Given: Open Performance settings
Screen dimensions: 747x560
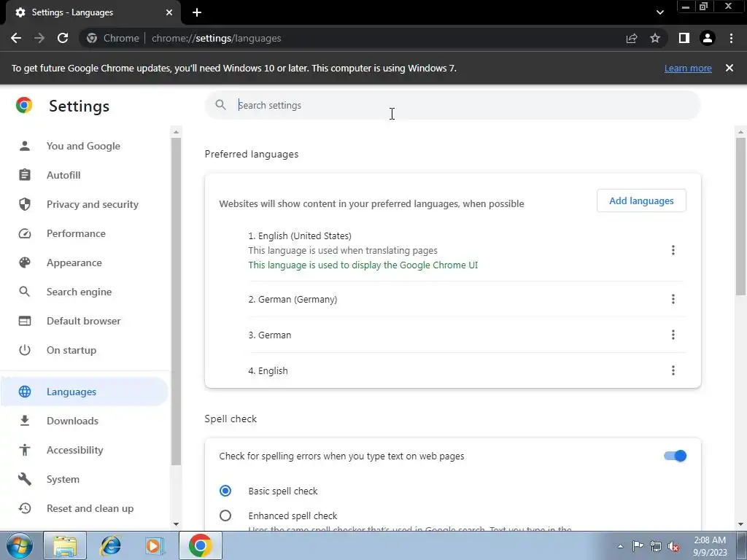Looking at the screenshot, I should point(76,233).
